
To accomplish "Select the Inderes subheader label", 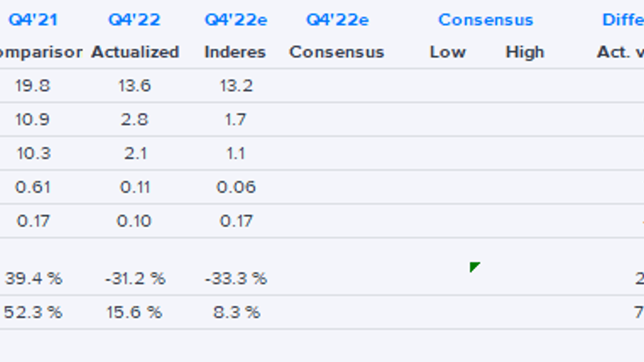I will point(235,52).
